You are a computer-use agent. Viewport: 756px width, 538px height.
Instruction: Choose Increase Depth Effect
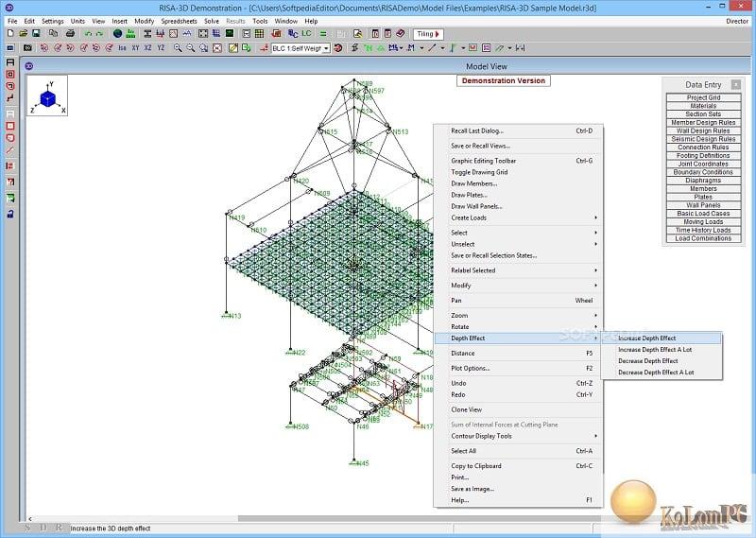pos(662,338)
